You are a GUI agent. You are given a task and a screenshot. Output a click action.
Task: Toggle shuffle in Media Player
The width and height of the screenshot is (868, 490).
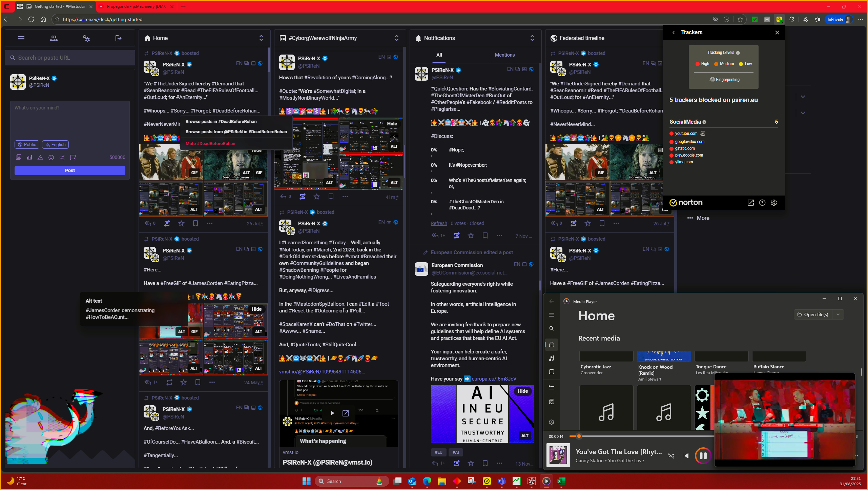[x=671, y=456]
